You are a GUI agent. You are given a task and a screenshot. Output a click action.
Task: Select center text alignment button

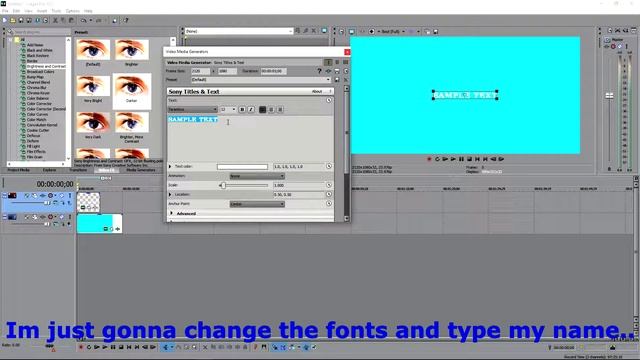pyautogui.click(x=271, y=109)
